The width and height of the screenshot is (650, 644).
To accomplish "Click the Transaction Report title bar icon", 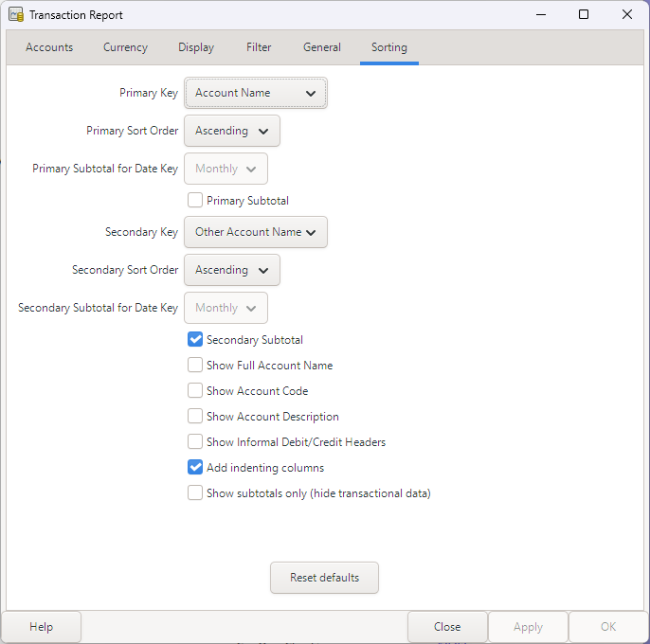I will pos(16,15).
